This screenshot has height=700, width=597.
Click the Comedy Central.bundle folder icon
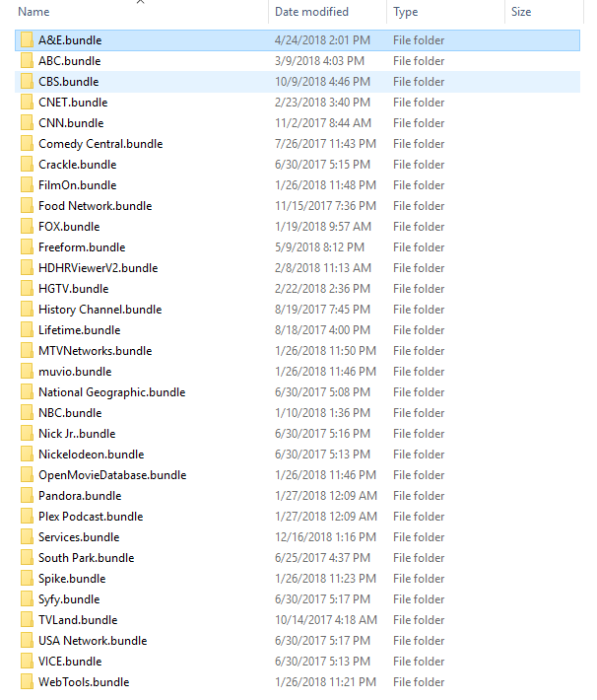[27, 144]
